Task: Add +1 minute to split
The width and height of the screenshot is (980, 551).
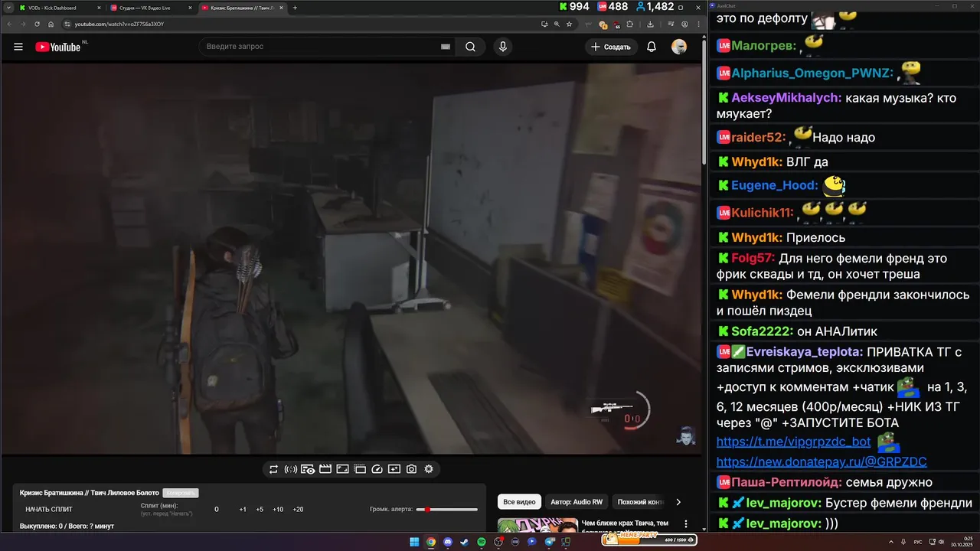Action: pos(243,509)
